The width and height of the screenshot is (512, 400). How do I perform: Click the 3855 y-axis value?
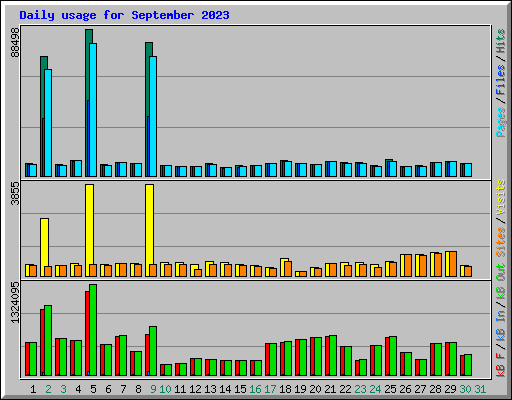tap(15, 193)
